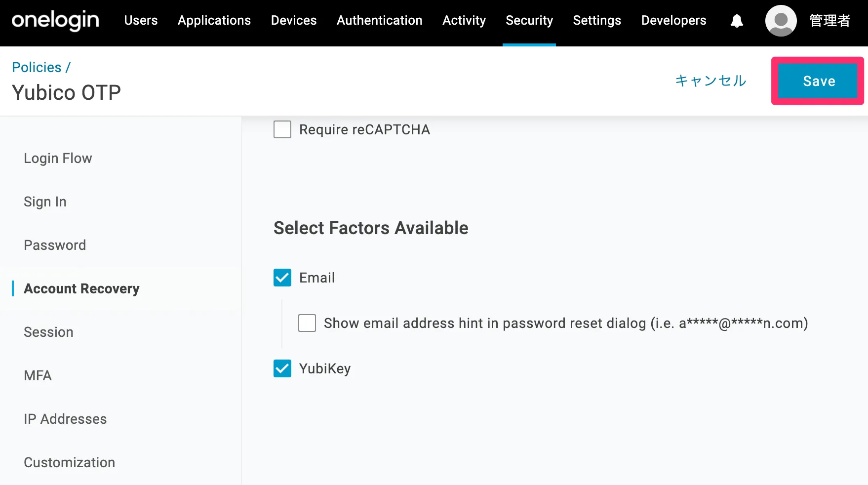
Task: Go back via the Policies breadcrumb
Action: pyautogui.click(x=37, y=67)
